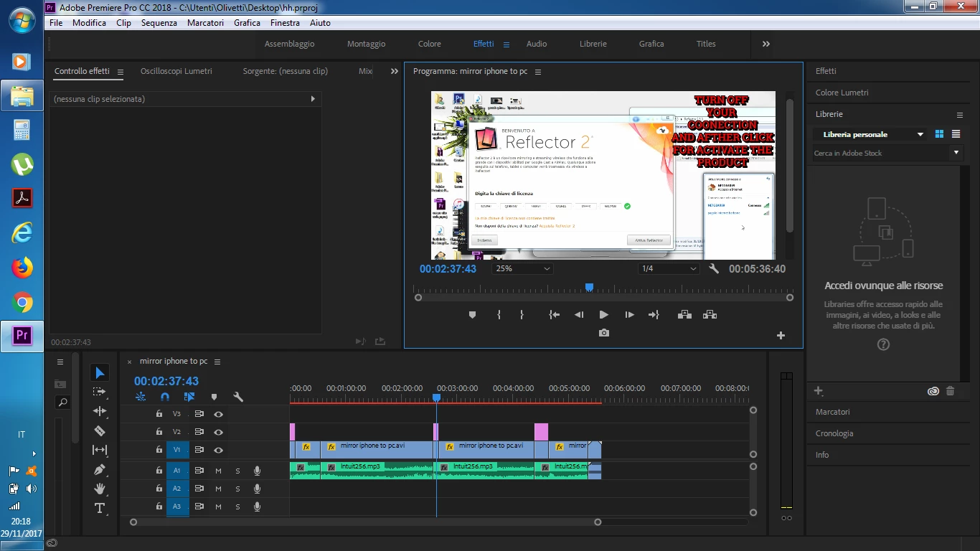This screenshot has width=980, height=551.
Task: Select the Hand tool
Action: 100,489
